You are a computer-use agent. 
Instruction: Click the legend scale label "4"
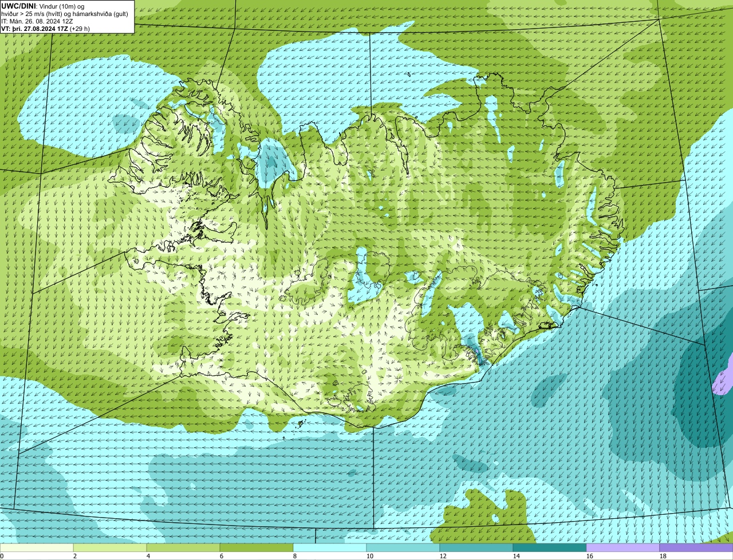point(148,556)
